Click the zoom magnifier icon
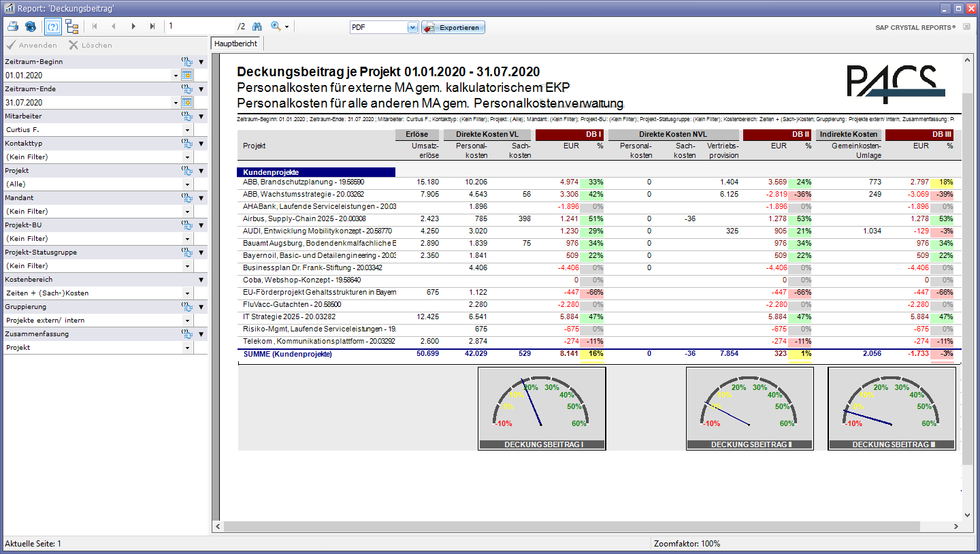 pos(276,27)
